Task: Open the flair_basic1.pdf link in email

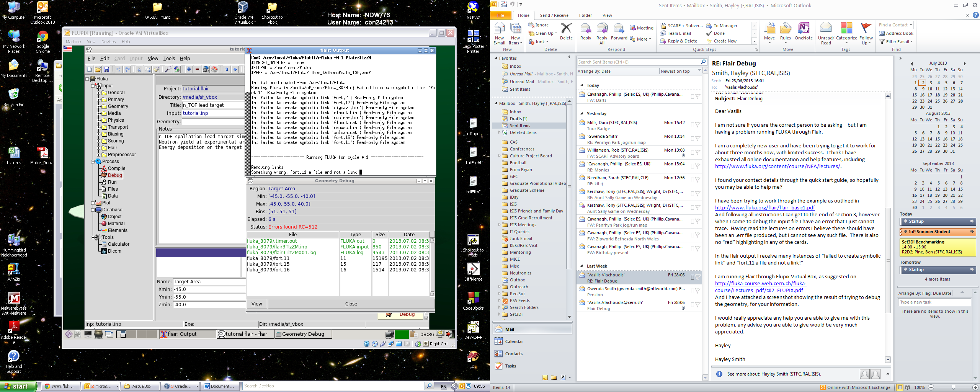Action: pyautogui.click(x=765, y=207)
